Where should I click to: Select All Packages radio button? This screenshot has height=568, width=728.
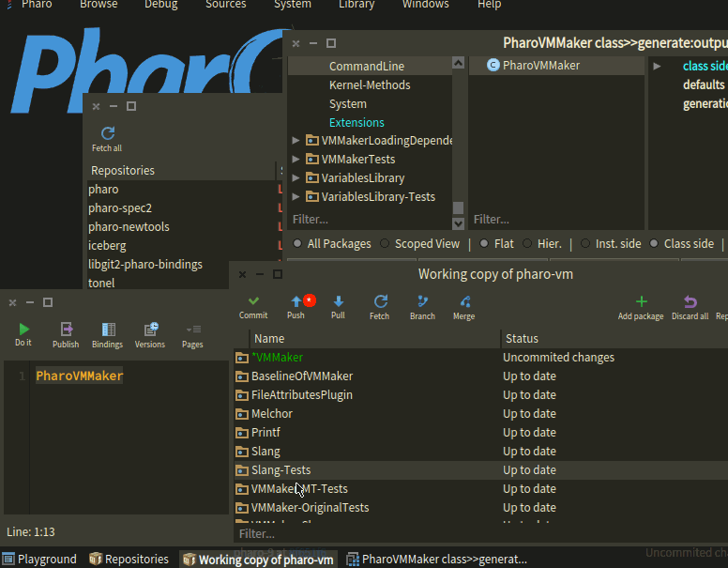(x=297, y=243)
